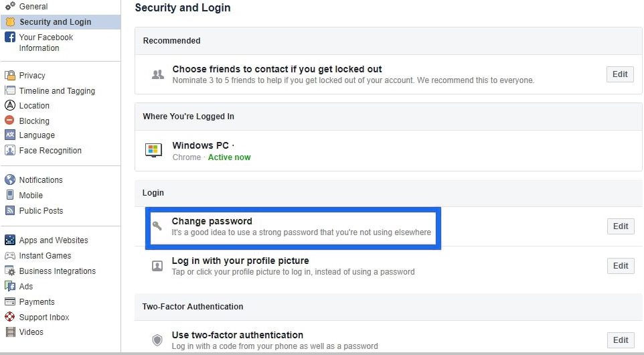
Task: Click the Windows PC device icon
Action: 154,150
